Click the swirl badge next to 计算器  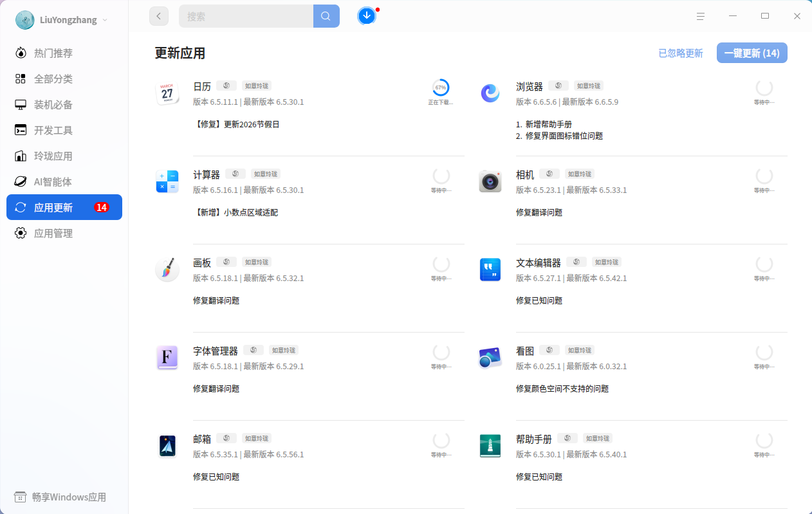pyautogui.click(x=235, y=174)
